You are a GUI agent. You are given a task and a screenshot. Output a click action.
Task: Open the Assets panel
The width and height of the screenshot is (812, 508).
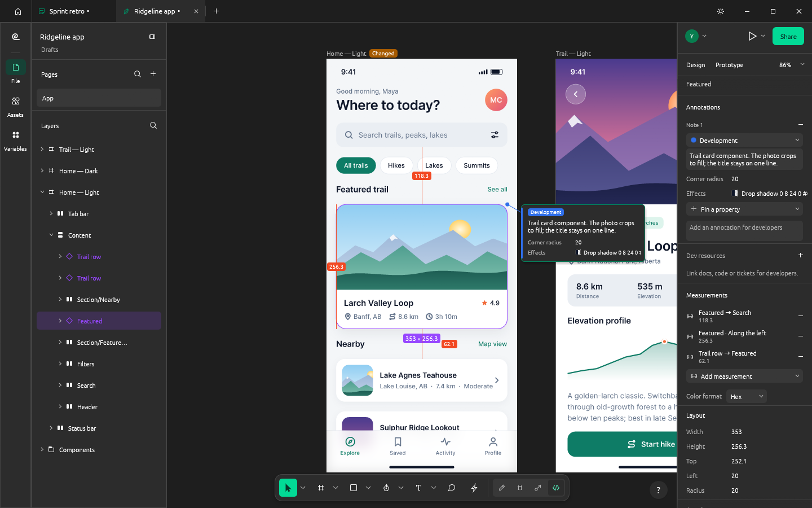point(16,106)
